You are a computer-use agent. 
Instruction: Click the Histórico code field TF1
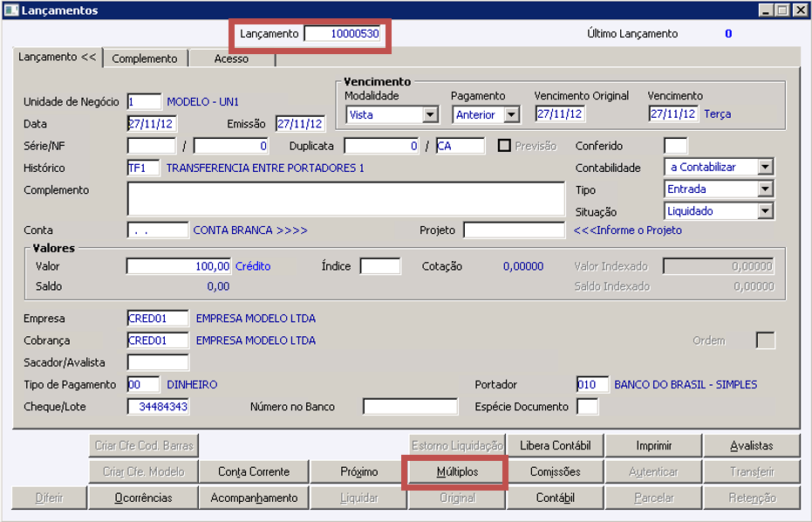point(143,168)
